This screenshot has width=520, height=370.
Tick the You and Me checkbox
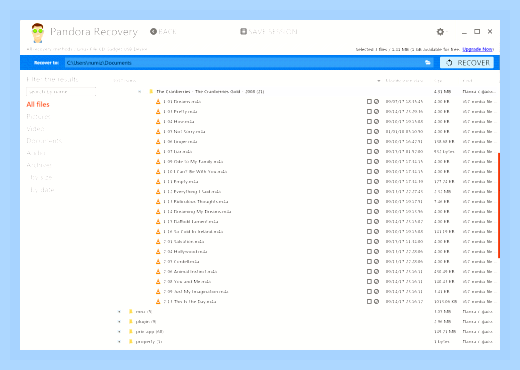click(369, 282)
